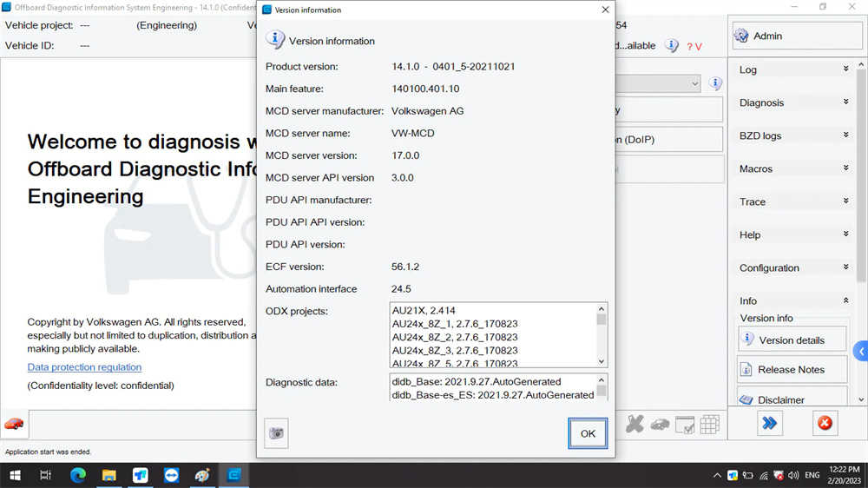Select AU24x_8Z_1 in ODX projects
Viewport: 868px width, 488px height.
click(455, 324)
